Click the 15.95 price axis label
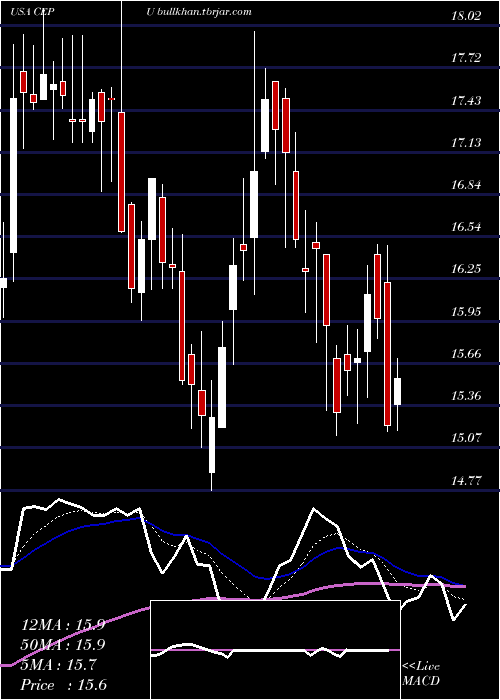The height and width of the screenshot is (700, 500). (x=466, y=311)
